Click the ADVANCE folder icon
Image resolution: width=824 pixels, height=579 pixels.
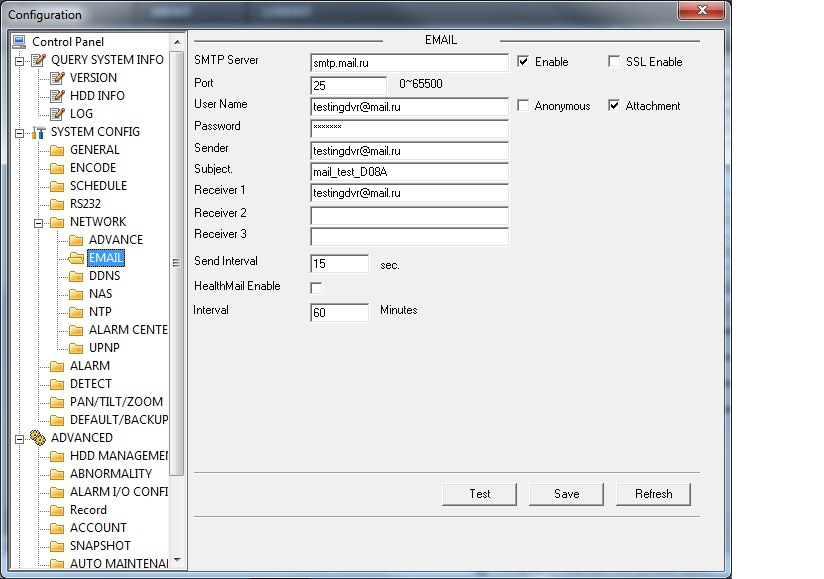[76, 240]
